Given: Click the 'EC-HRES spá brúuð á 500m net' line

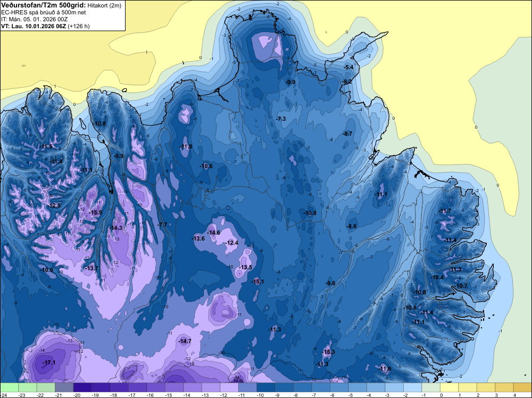Looking at the screenshot, I should (44, 12).
